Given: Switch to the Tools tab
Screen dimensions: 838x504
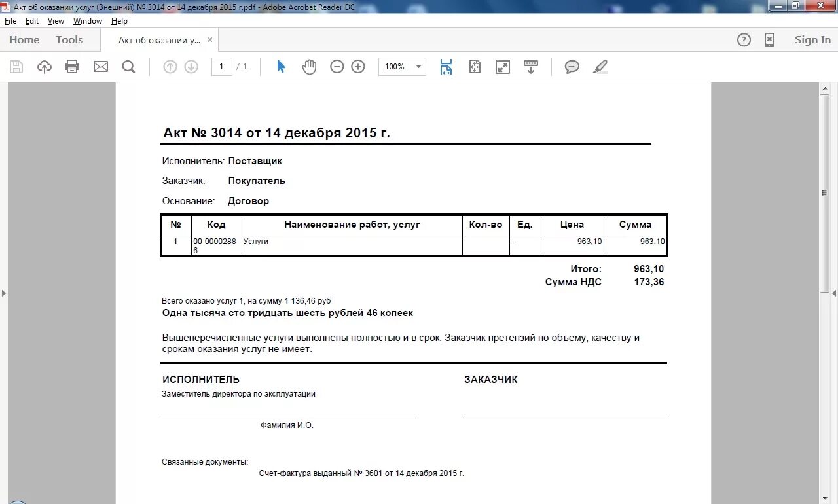Looking at the screenshot, I should pos(69,40).
